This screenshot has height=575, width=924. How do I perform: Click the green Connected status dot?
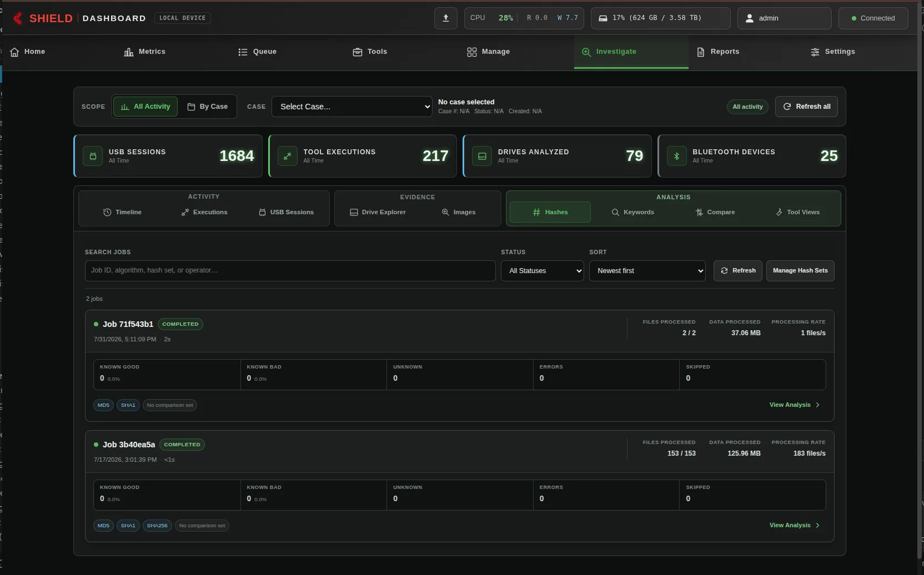pos(854,18)
